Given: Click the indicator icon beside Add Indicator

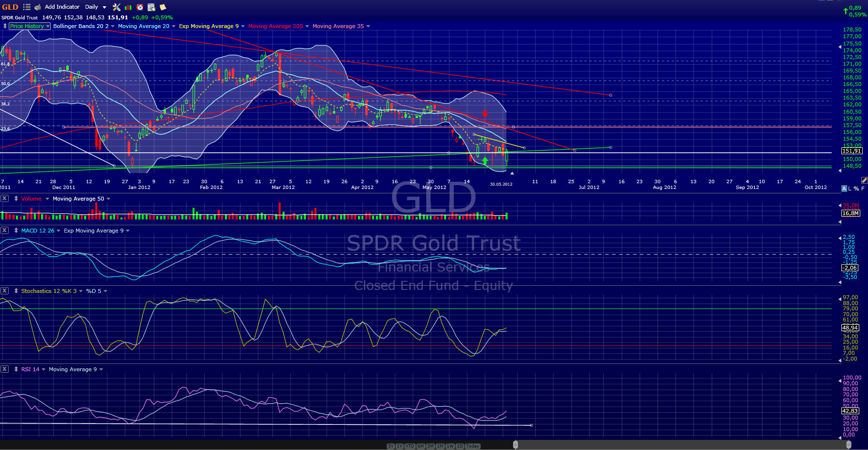Looking at the screenshot, I should pos(38,7).
